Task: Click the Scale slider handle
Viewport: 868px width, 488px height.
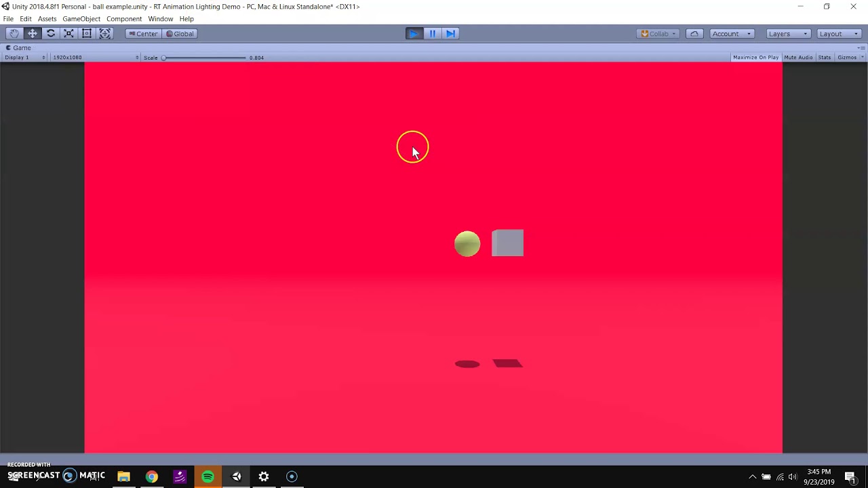Action: pyautogui.click(x=163, y=58)
